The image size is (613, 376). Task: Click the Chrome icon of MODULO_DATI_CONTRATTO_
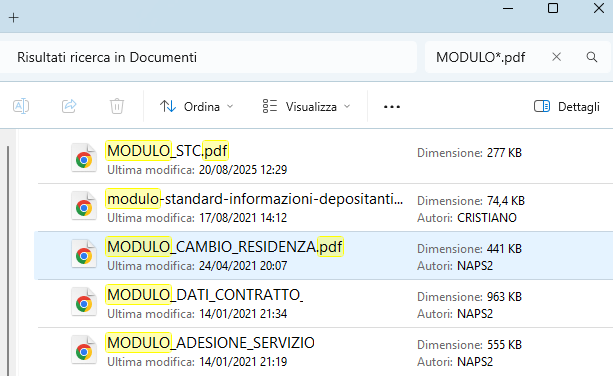click(x=84, y=303)
